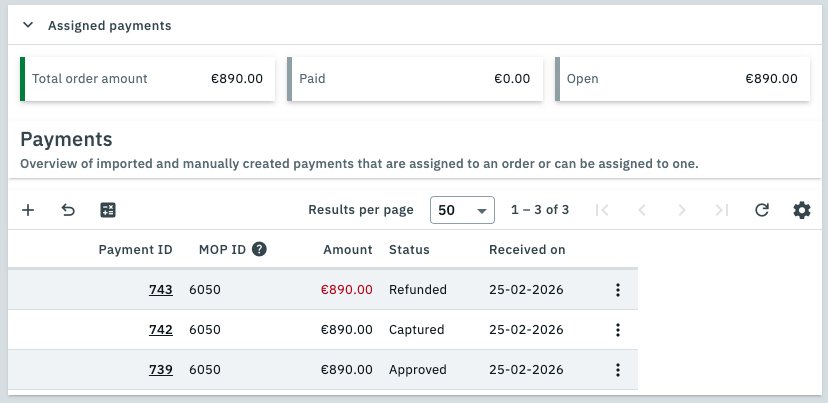The image size is (828, 403).
Task: Open actions menu for payment 743
Action: click(618, 290)
